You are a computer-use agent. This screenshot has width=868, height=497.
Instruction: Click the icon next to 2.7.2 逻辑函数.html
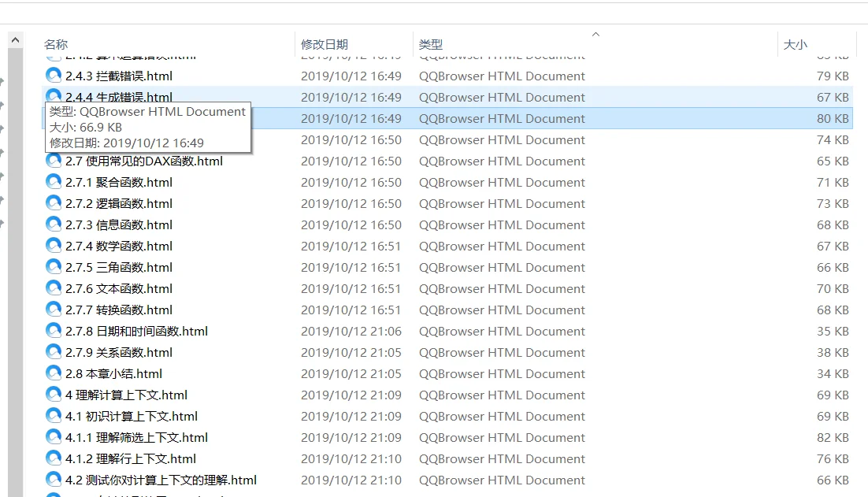click(x=54, y=203)
